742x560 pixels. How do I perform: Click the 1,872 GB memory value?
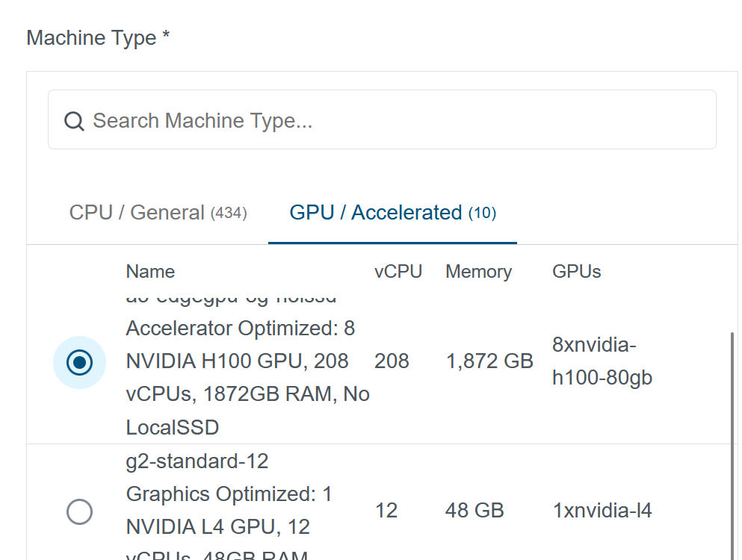(489, 361)
